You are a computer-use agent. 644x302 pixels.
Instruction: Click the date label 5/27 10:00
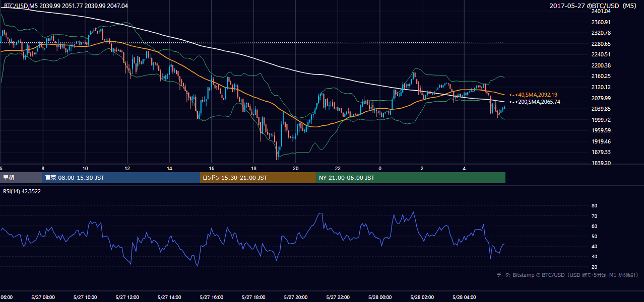[x=85, y=297]
